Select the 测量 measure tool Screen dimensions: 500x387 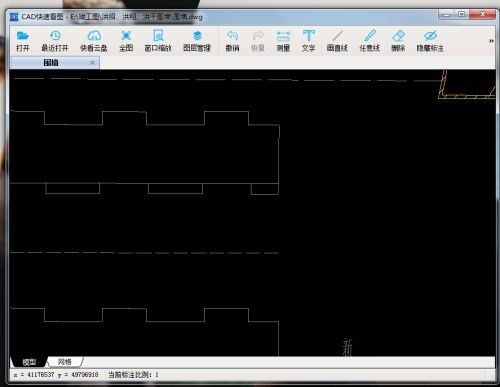tap(283, 41)
